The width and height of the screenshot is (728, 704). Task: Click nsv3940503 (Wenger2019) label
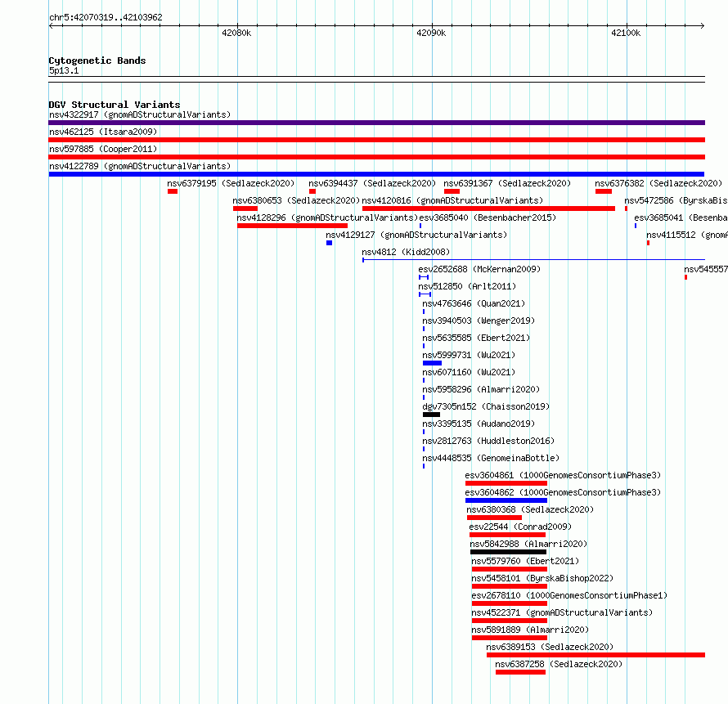(x=479, y=321)
